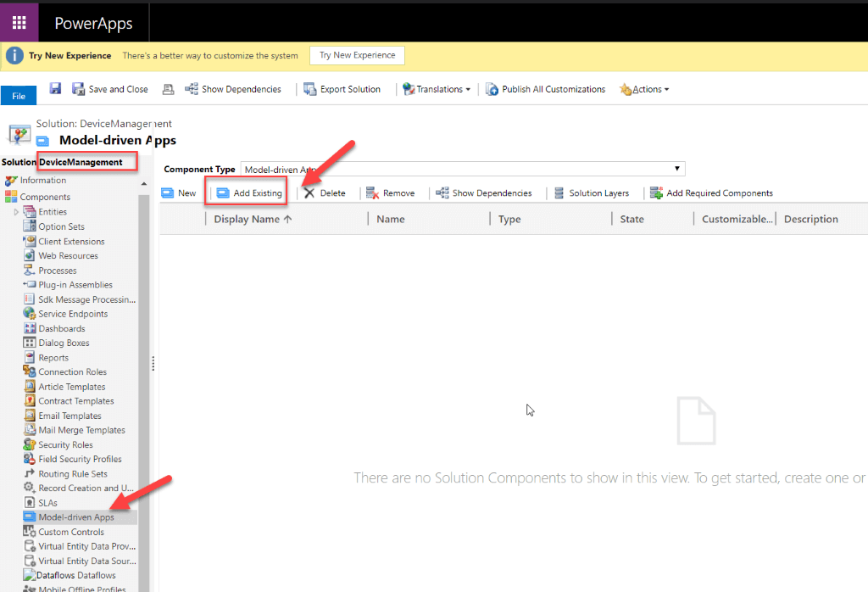Viewport: 868px width, 592px height.
Task: Click the Custom Controls icon
Action: pos(30,531)
